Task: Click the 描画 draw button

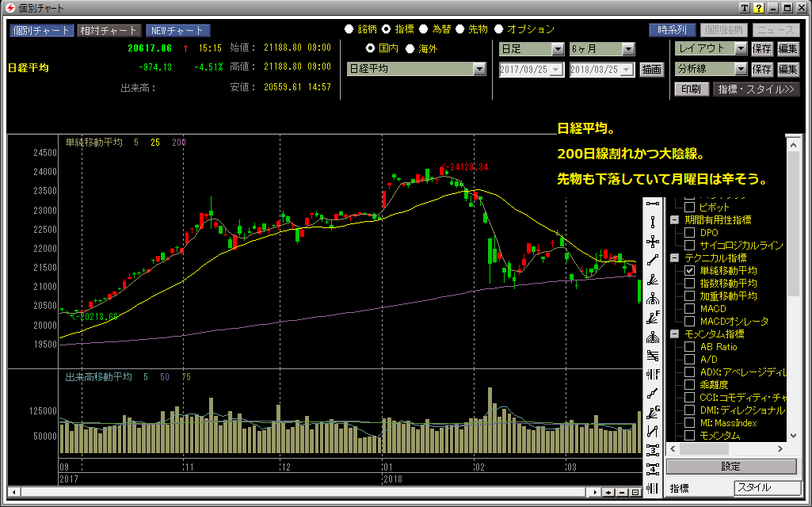Action: [x=651, y=70]
